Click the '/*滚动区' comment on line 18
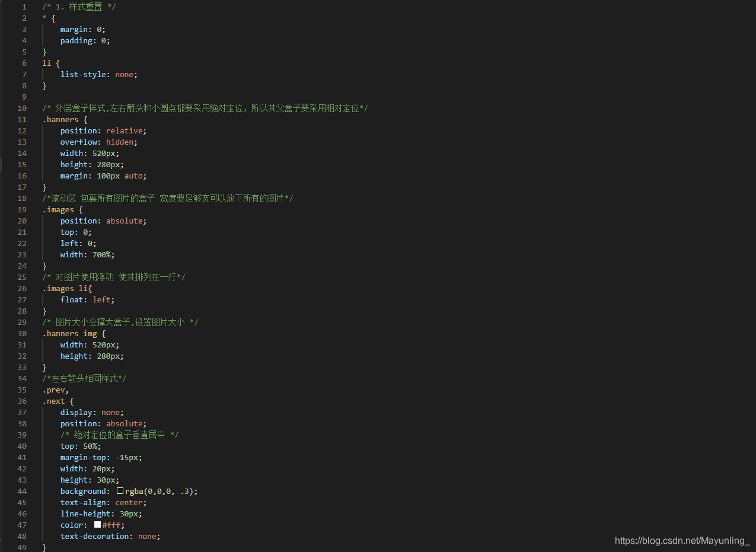756x552 pixels. pos(168,198)
